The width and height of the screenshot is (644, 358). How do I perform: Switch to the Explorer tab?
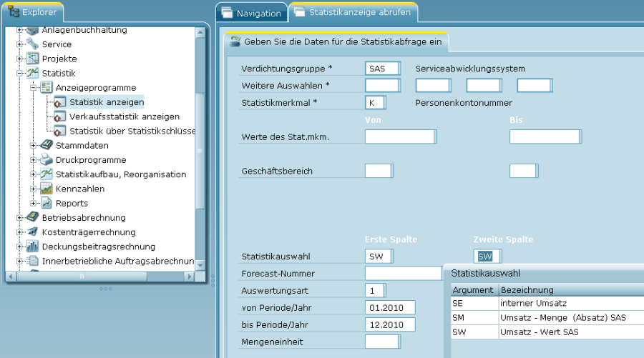pyautogui.click(x=33, y=12)
